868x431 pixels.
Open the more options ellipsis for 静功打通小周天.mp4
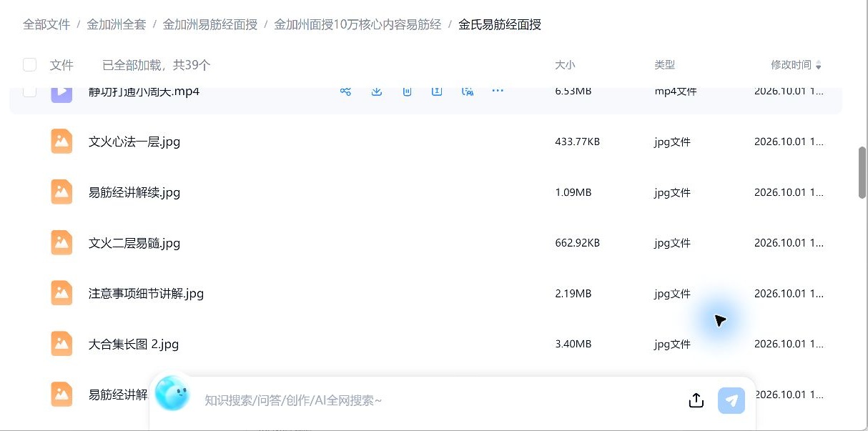point(498,91)
